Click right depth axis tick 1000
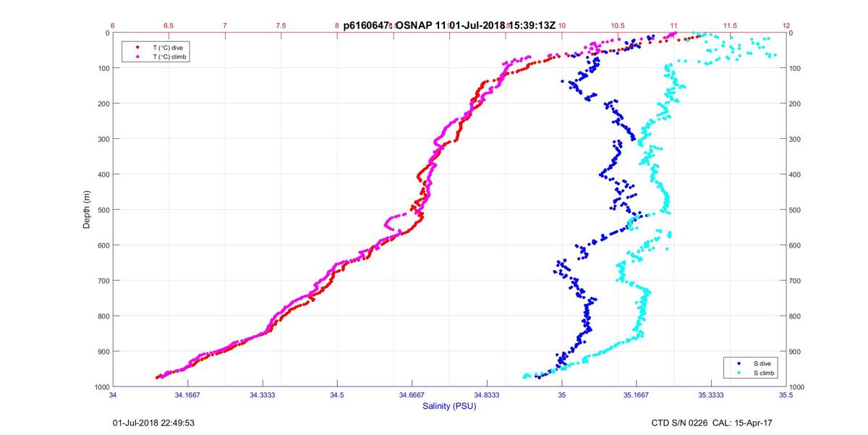The height and width of the screenshot is (435, 868). pos(798,387)
